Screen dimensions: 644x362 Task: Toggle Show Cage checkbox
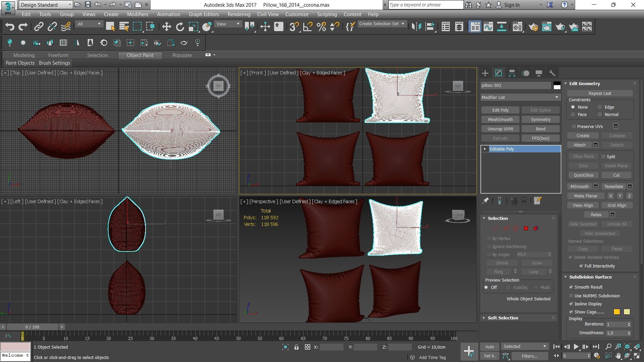(571, 312)
